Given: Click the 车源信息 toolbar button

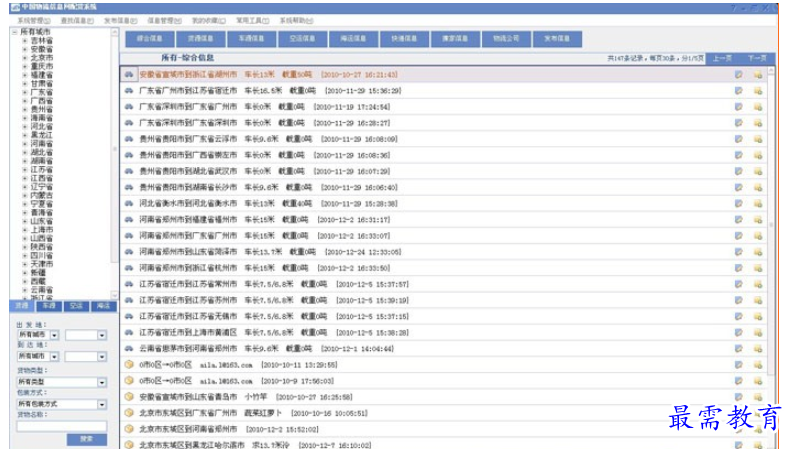Looking at the screenshot, I should coord(251,39).
